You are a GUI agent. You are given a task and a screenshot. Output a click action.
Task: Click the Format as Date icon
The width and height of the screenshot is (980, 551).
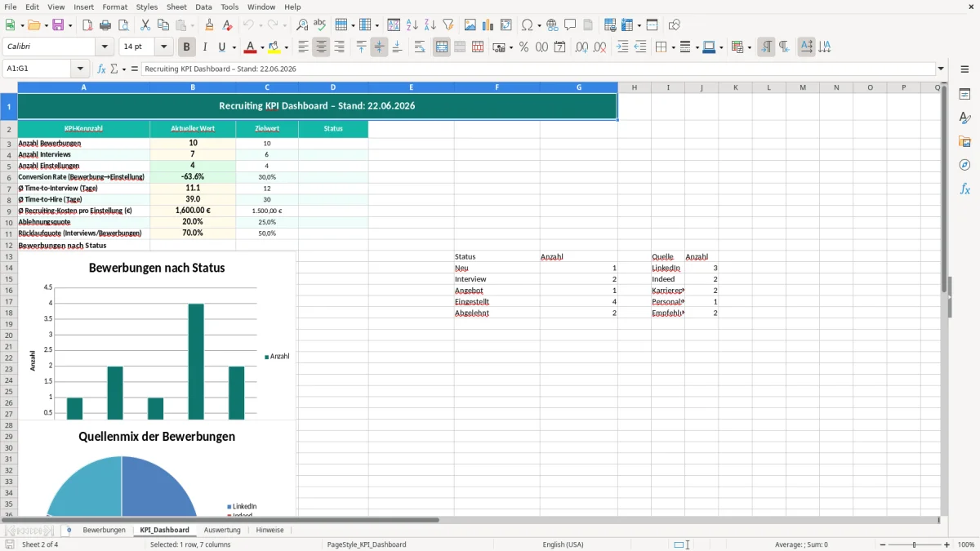tap(560, 47)
